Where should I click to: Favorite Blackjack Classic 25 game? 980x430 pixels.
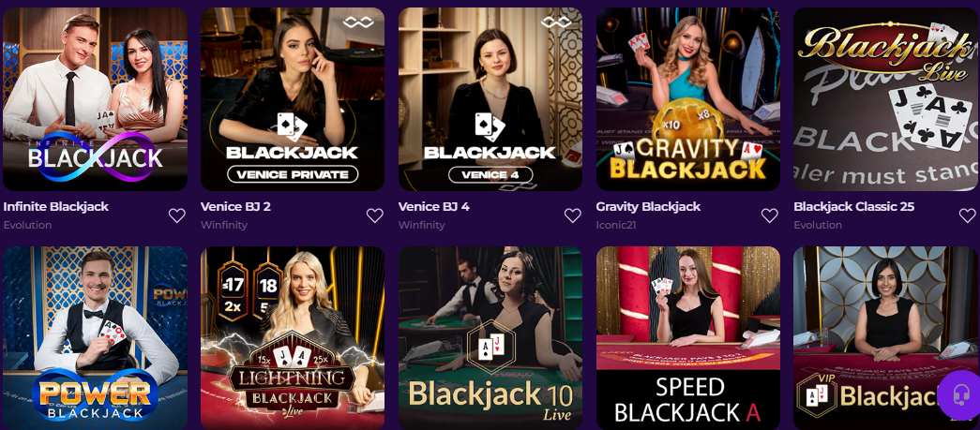tap(967, 215)
